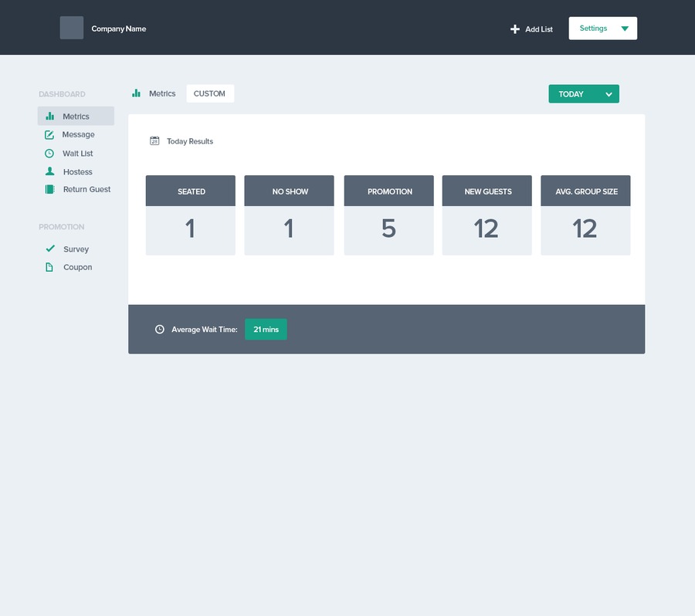Click the Coupon document icon
The height and width of the screenshot is (616, 695).
49,267
